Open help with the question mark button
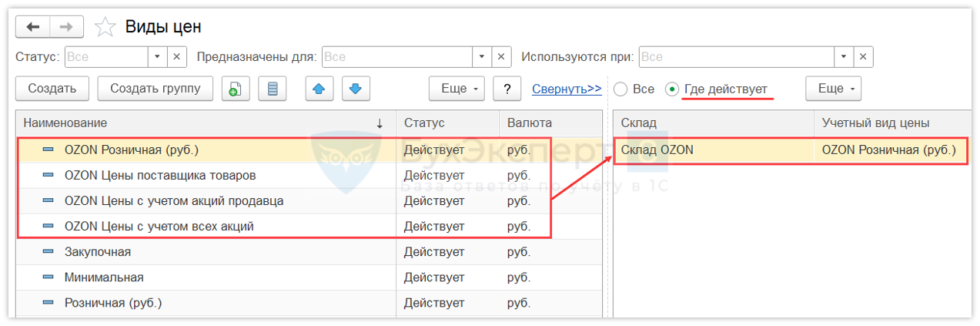Screen dimensions: 980x326 pos(507,89)
